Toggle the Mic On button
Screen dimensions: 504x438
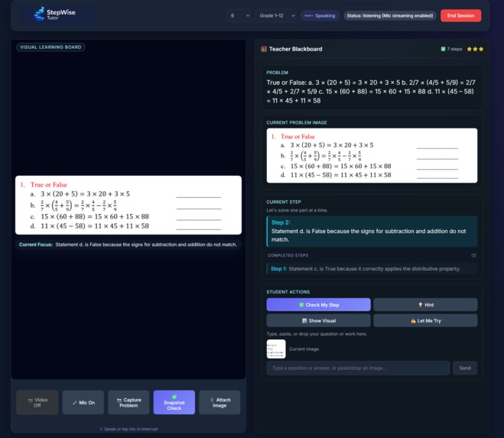[83, 402]
